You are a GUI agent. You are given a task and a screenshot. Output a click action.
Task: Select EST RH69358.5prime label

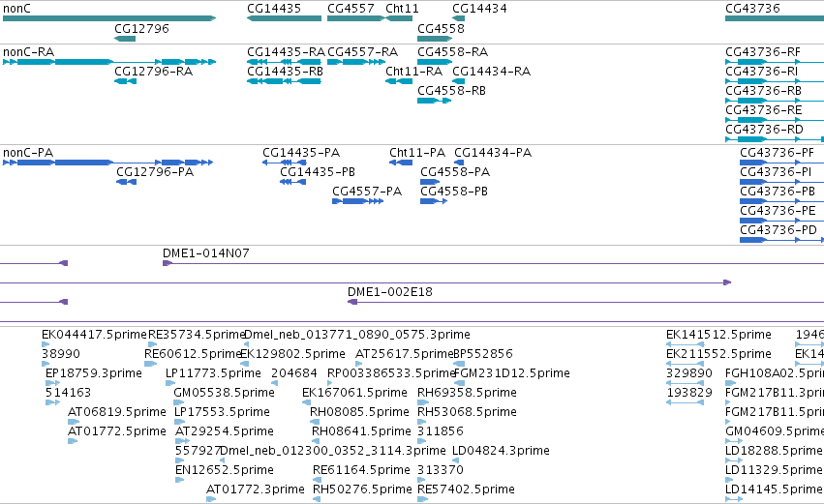tap(467, 393)
